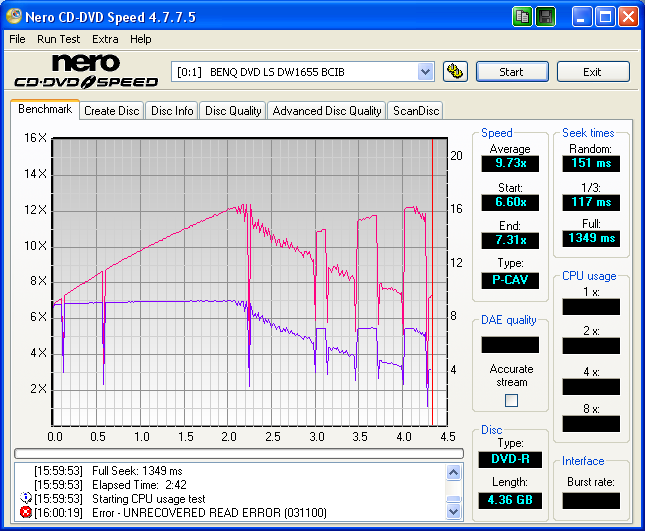Click the disc length value 4.36 GB
Image resolution: width=645 pixels, height=531 pixels.
[510, 500]
